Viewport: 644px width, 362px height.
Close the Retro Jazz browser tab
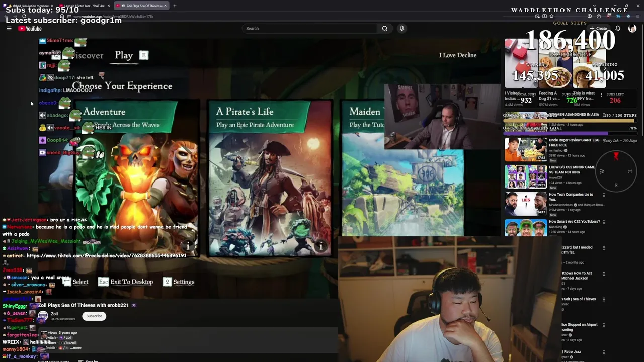coord(108,6)
